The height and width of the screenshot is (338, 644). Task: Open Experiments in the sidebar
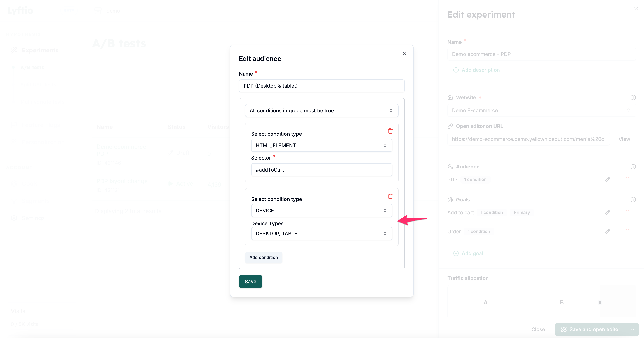pyautogui.click(x=40, y=50)
